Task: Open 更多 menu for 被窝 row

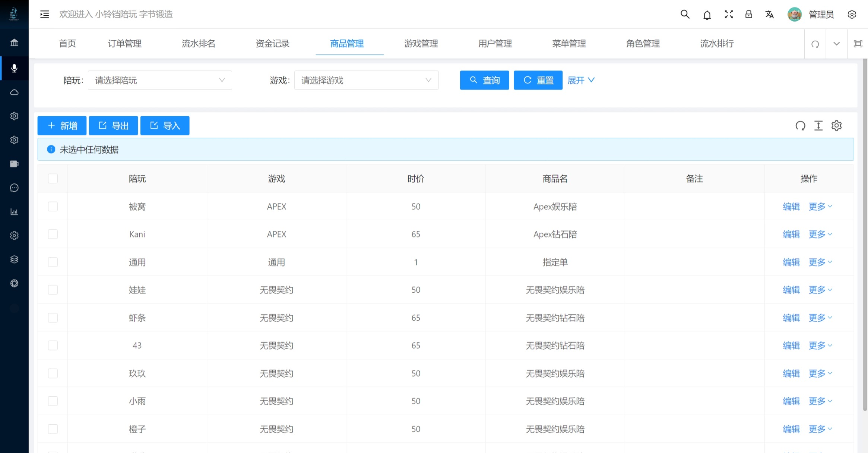Action: tap(820, 207)
